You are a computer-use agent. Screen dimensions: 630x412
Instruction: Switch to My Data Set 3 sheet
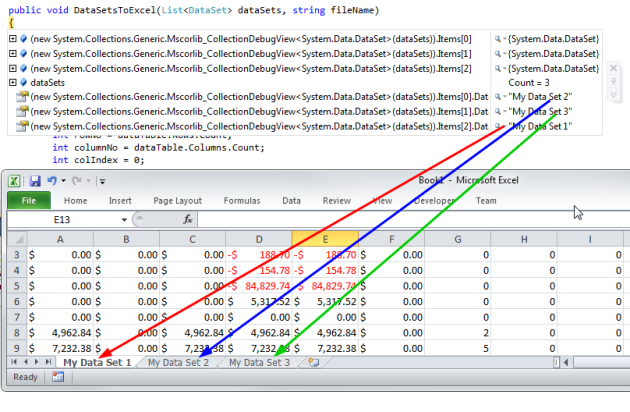[x=259, y=363]
